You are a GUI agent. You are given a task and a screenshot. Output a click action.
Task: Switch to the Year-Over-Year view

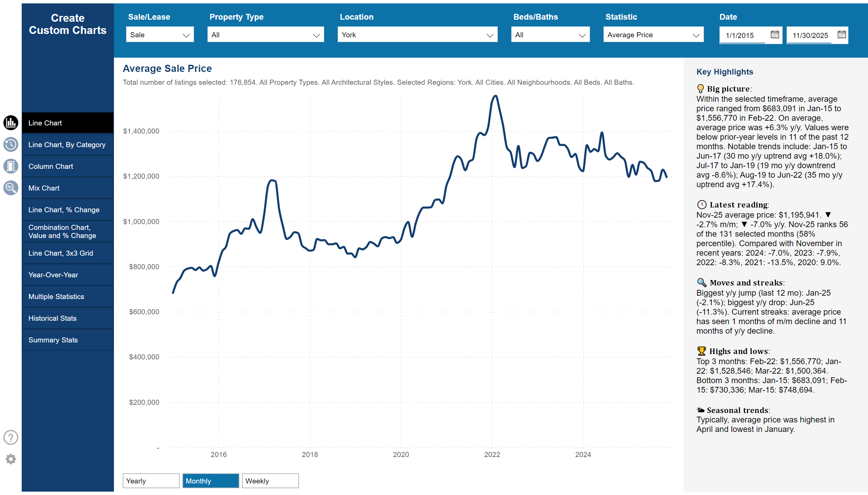68,275
